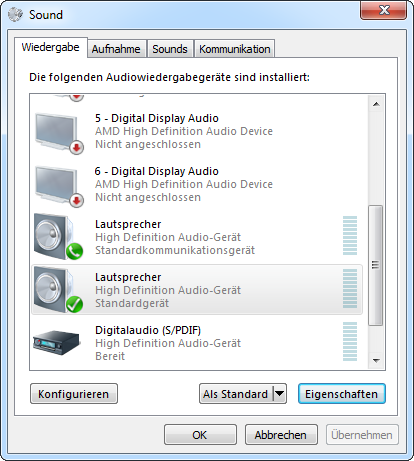Switch to the Aufnahme tab
Viewport: 414px width, 461px height.
(116, 49)
